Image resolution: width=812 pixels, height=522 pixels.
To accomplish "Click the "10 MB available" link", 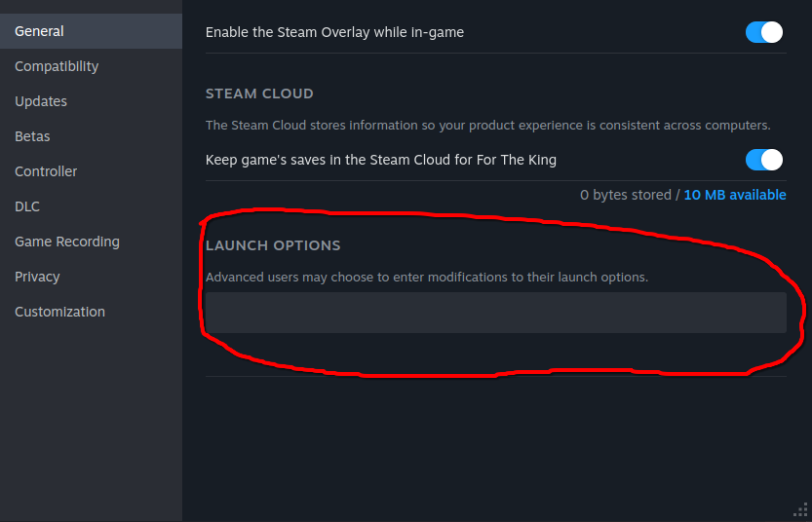I will (x=735, y=195).
